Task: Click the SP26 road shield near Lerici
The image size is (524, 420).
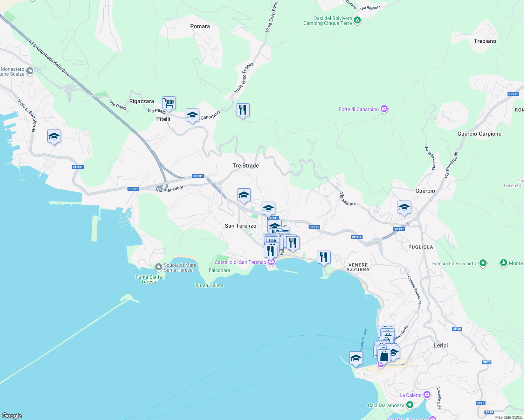Action: pyautogui.click(x=457, y=329)
